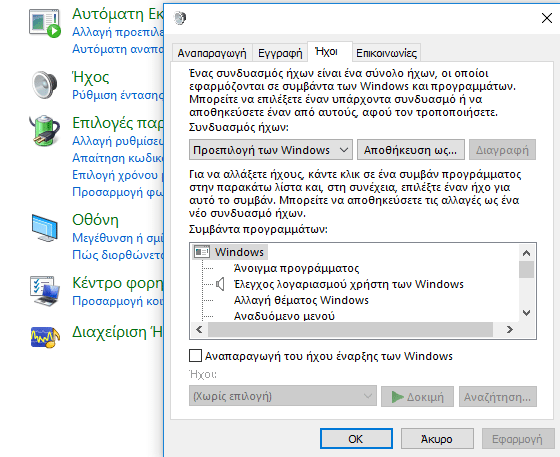Close the sound dialog with X
This screenshot has width=560, height=457.
pos(547,18)
